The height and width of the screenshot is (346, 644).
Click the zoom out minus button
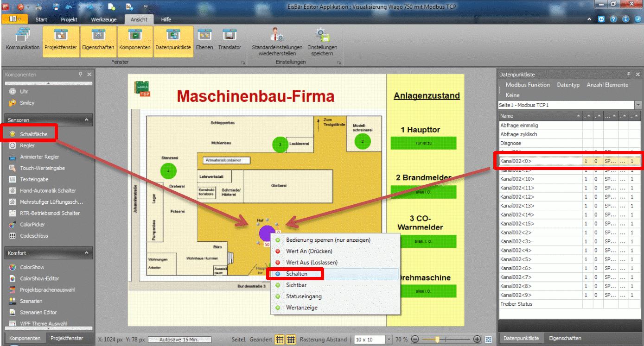(415, 340)
